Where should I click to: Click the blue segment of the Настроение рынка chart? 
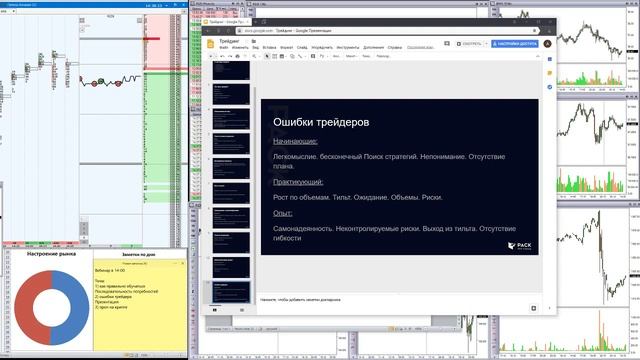point(79,307)
